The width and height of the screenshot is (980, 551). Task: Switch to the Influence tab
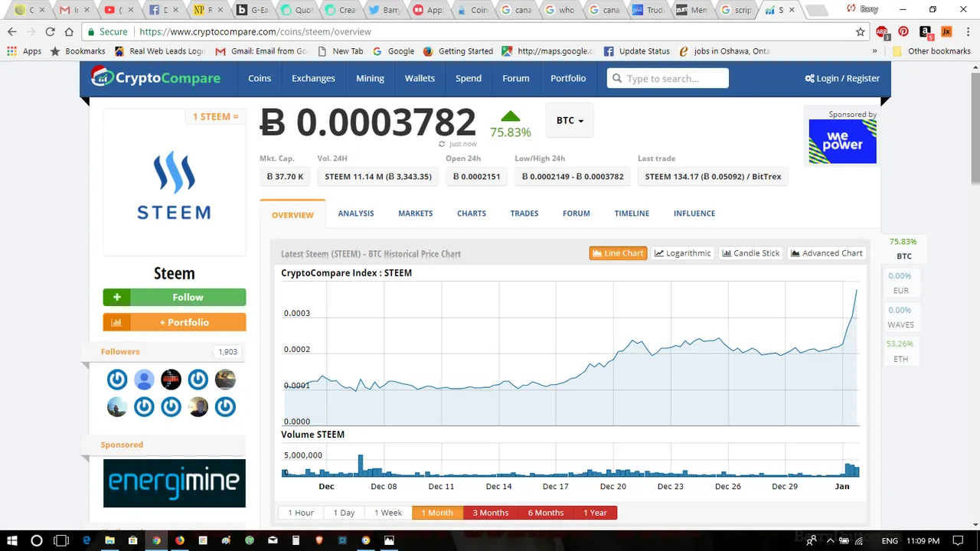point(694,214)
